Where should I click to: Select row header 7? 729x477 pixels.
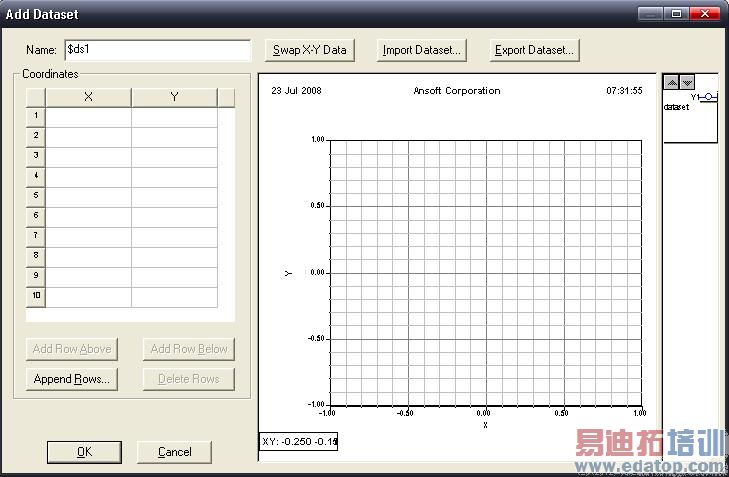tap(36, 237)
